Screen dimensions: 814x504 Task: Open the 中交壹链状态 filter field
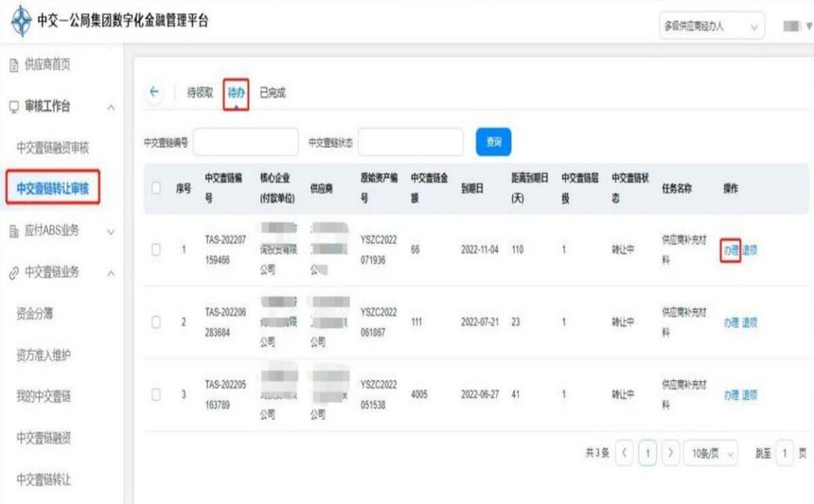410,142
